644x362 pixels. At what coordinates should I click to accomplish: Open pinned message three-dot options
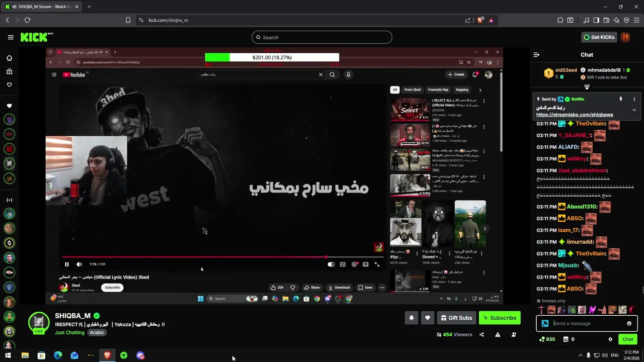coord(634,100)
